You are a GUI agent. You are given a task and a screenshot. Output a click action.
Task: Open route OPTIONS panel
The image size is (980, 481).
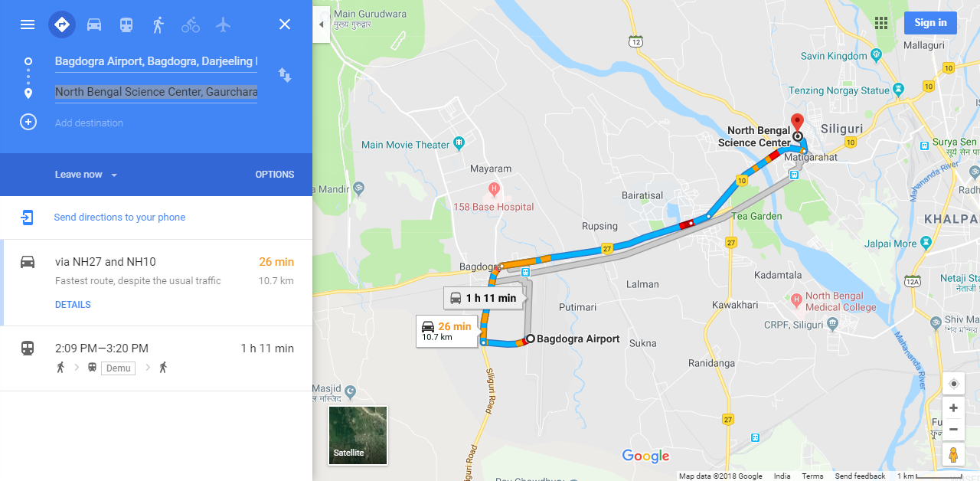[x=275, y=175]
